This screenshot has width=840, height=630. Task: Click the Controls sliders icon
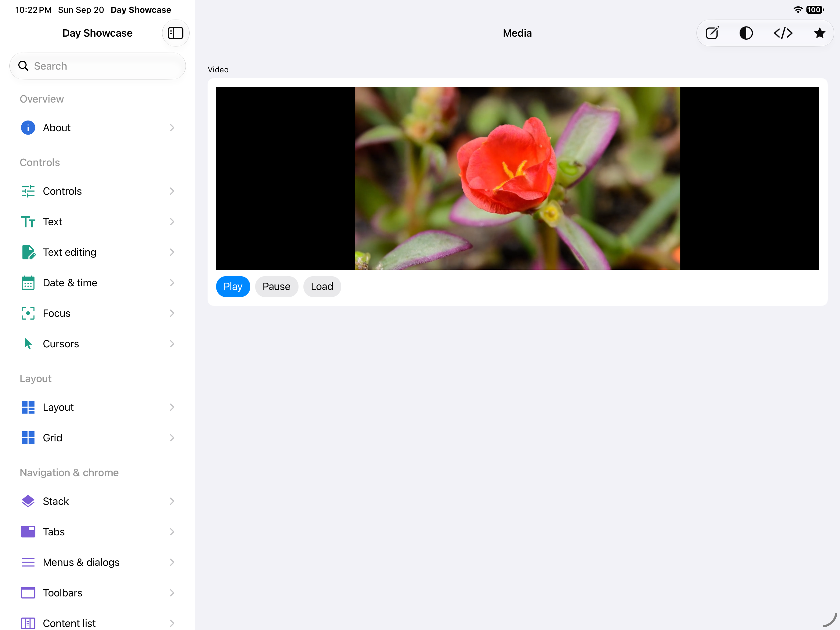coord(28,191)
